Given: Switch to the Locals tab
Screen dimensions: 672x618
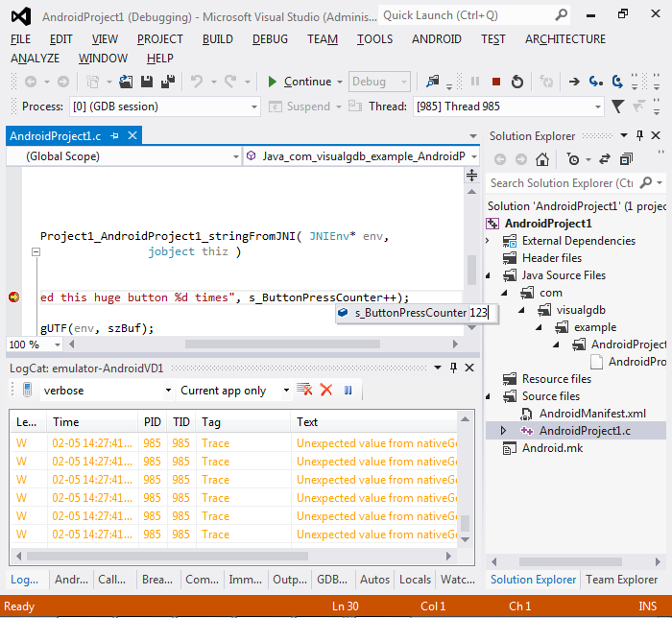Looking at the screenshot, I should pos(415,580).
